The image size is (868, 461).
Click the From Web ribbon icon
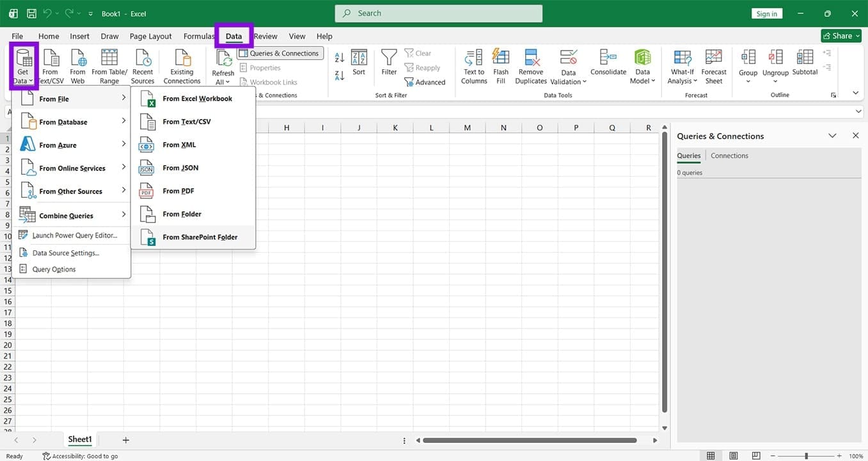point(78,67)
